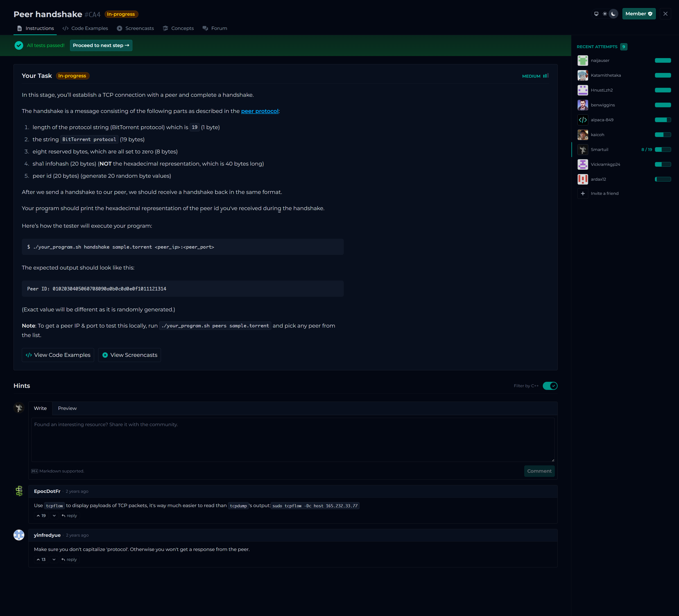Viewport: 679px width, 616px height.
Task: Toggle Filter by C++ switch
Action: pos(550,386)
